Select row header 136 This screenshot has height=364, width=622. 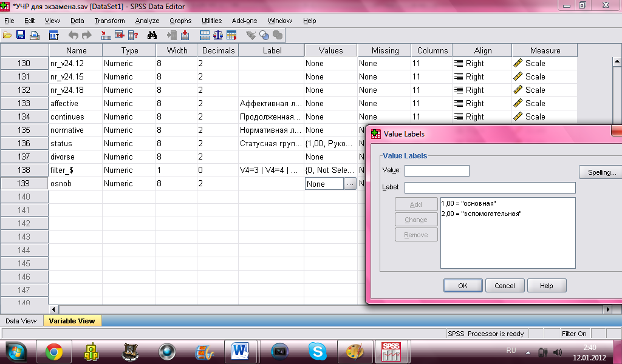coord(24,143)
